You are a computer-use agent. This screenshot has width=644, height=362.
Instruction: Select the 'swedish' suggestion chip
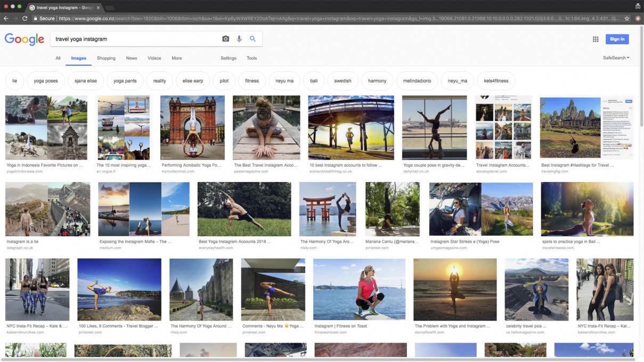pos(343,81)
